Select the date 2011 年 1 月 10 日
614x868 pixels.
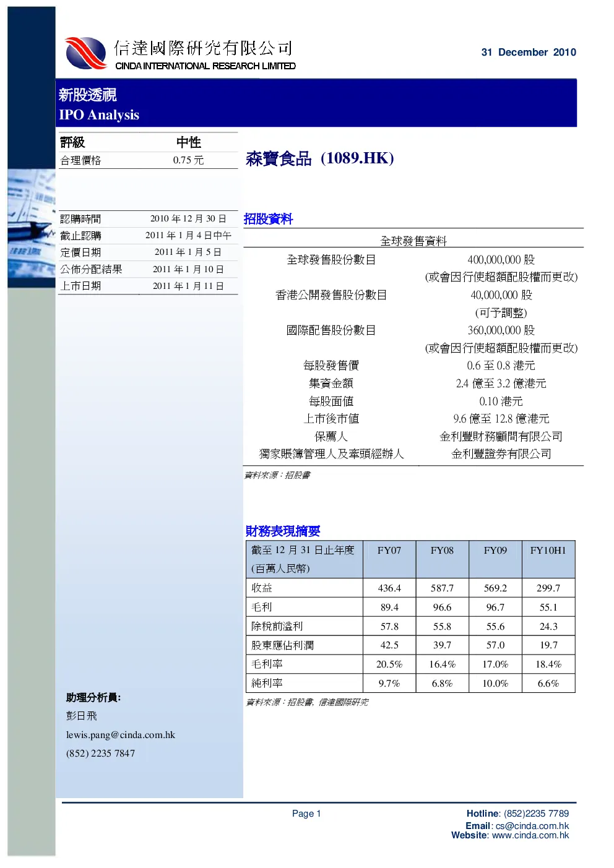[188, 269]
